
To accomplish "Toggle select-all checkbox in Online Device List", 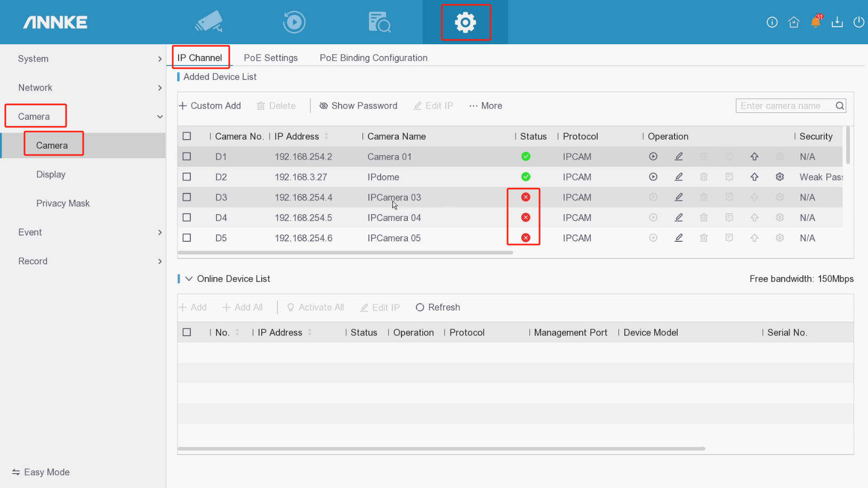I will click(187, 332).
